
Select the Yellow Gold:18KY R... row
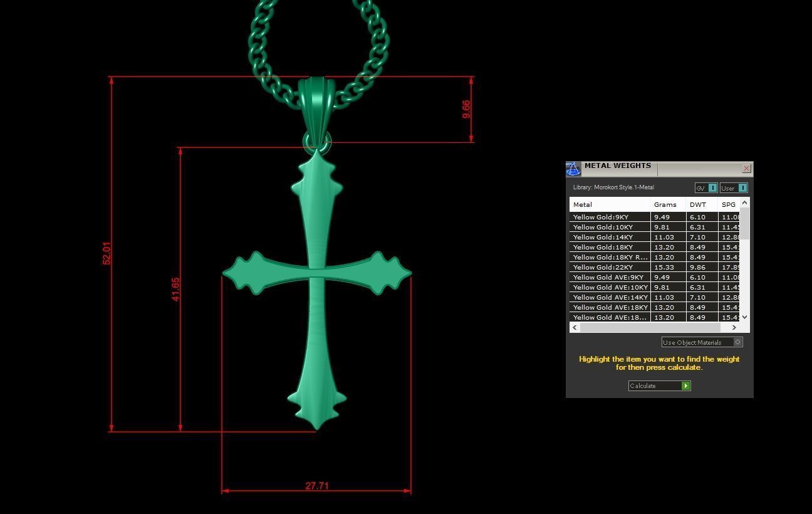pyautogui.click(x=655, y=257)
